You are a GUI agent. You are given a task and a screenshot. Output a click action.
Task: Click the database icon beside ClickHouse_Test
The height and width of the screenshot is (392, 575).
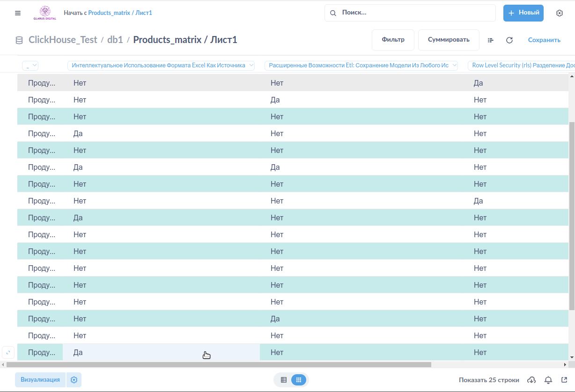[19, 40]
